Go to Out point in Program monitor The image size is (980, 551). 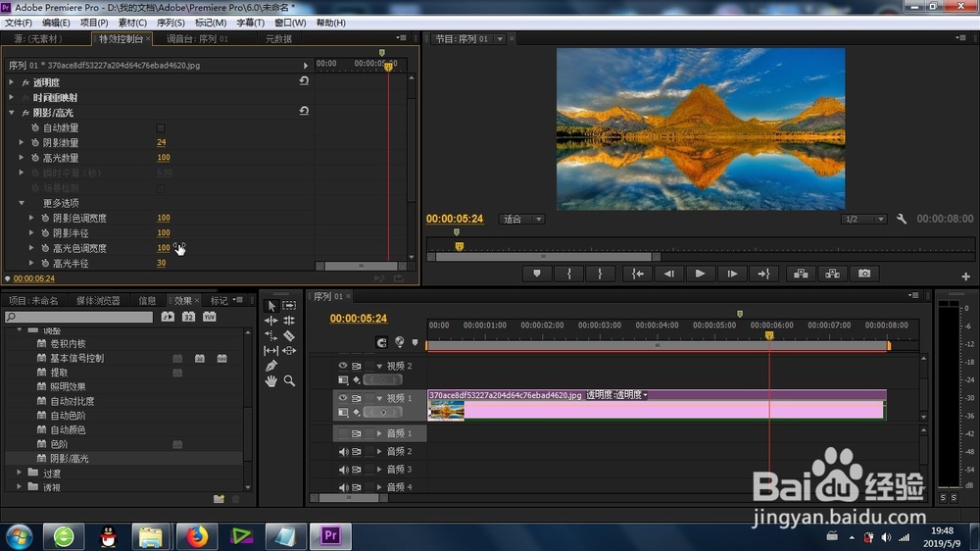[x=763, y=274]
